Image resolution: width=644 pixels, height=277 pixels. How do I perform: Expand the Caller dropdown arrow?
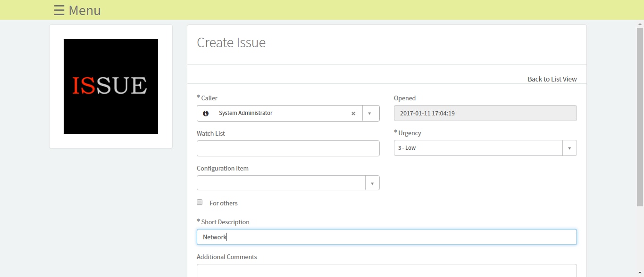pyautogui.click(x=370, y=114)
